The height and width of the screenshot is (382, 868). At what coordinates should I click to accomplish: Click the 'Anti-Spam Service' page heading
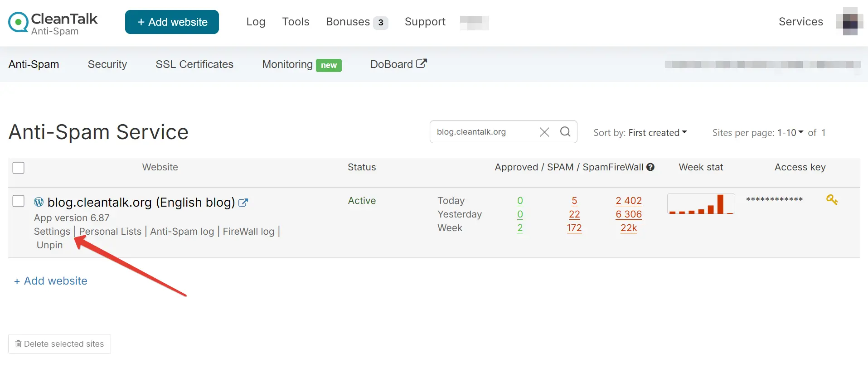tap(98, 132)
